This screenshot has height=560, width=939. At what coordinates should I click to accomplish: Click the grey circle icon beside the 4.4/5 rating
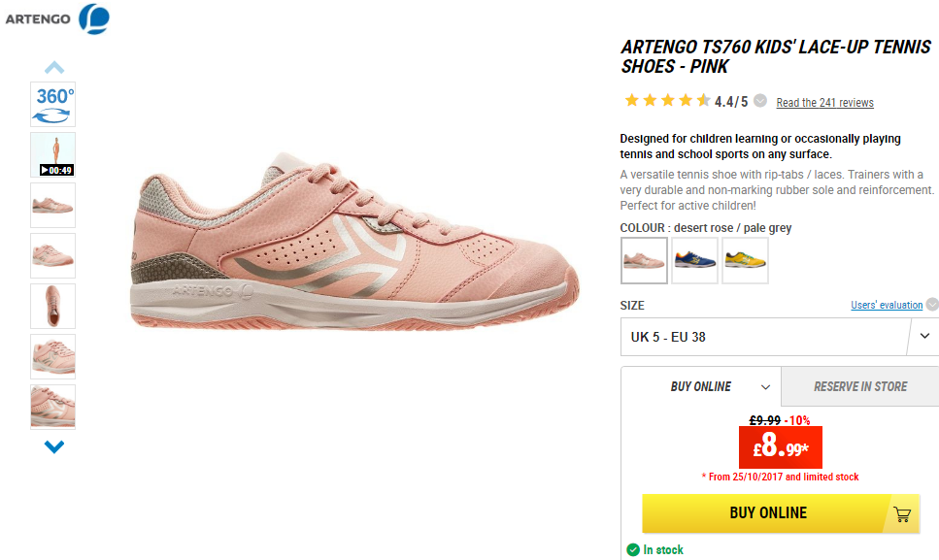(760, 101)
